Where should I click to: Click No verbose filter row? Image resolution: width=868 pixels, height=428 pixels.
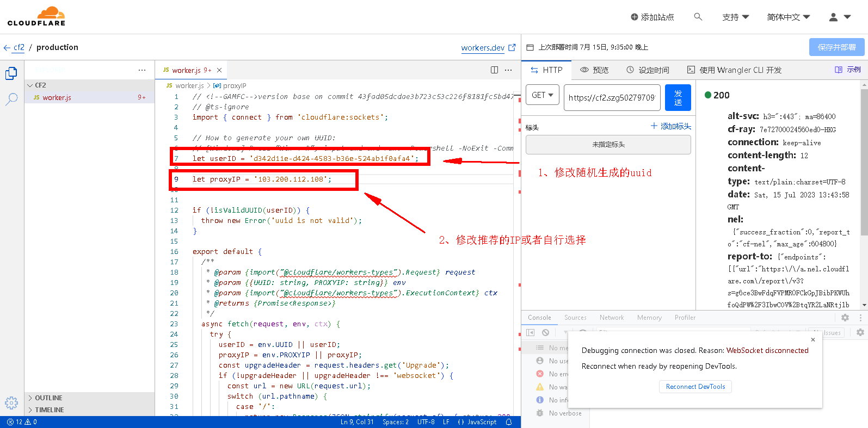[556, 413]
